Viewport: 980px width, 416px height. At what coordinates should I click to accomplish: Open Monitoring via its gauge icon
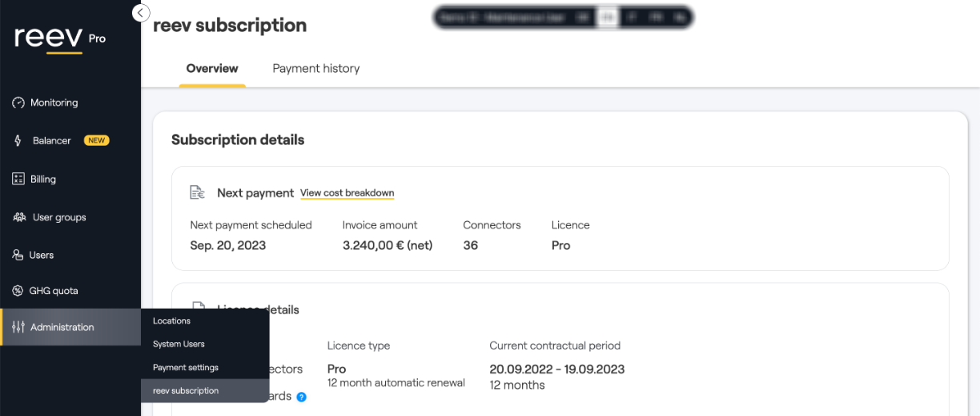pos(18,103)
